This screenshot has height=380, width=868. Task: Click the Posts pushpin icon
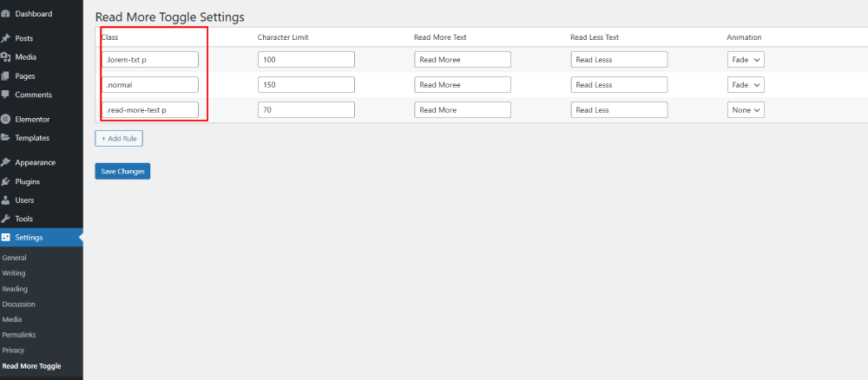pos(6,38)
